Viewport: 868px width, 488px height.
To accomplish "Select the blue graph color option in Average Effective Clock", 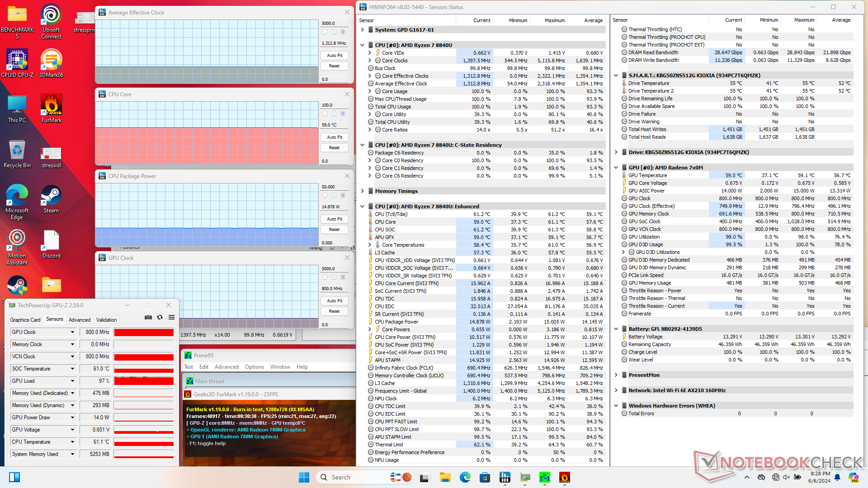I will (x=343, y=32).
